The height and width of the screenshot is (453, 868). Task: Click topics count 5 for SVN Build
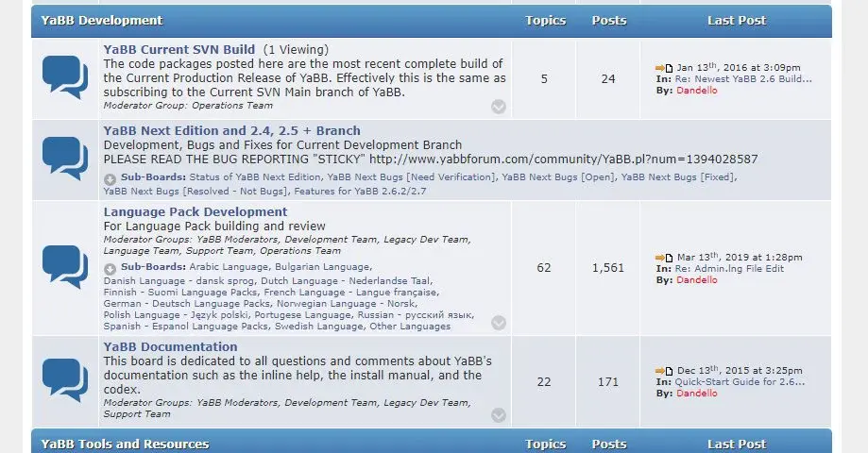tap(544, 79)
